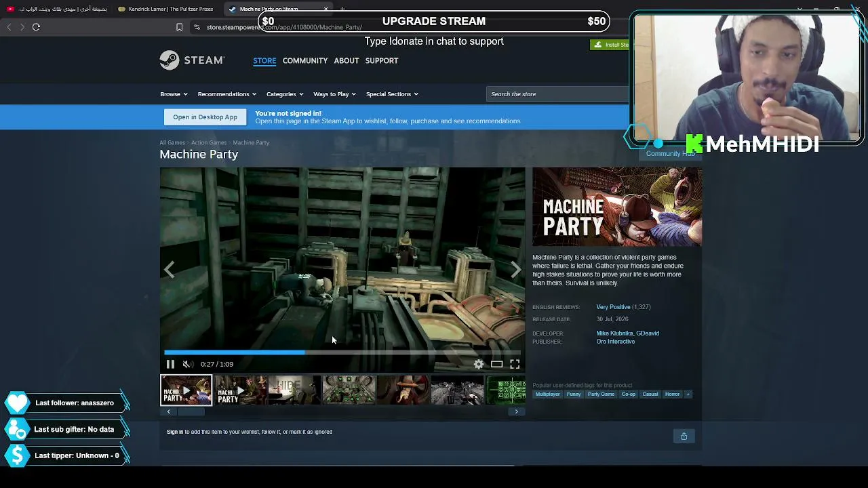This screenshot has height=488, width=868.
Task: Open the Very Positive reviews link
Action: [613, 307]
